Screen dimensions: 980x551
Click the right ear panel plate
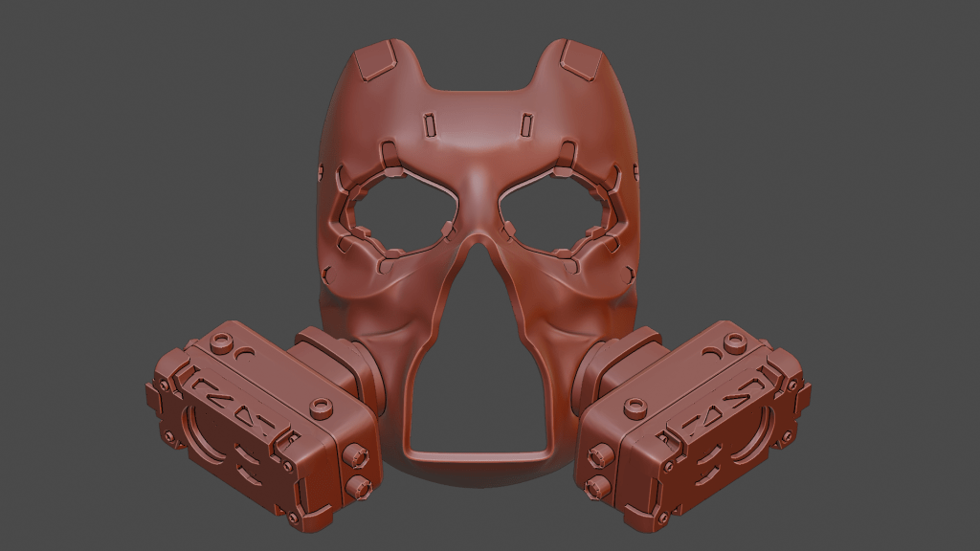pyautogui.click(x=580, y=60)
